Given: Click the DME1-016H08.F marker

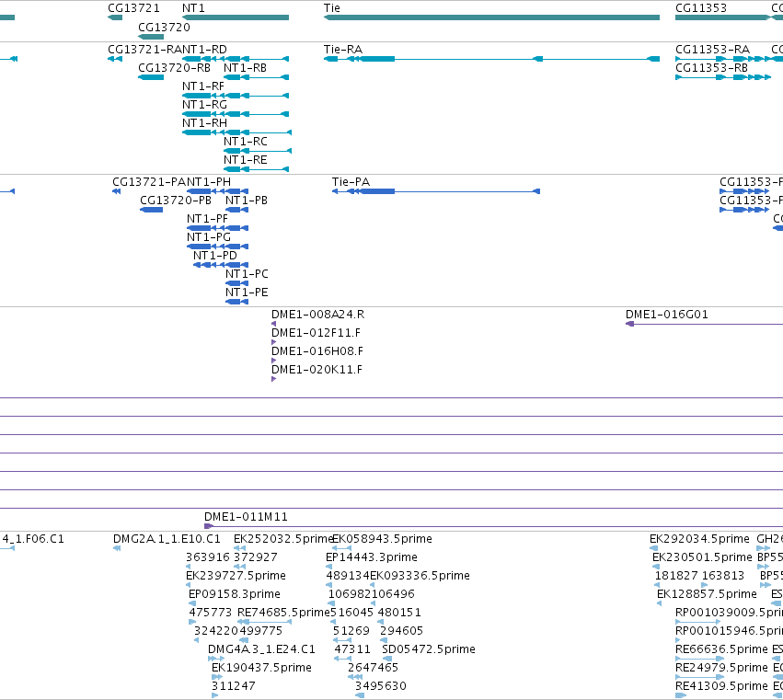Looking at the screenshot, I should 273,361.
